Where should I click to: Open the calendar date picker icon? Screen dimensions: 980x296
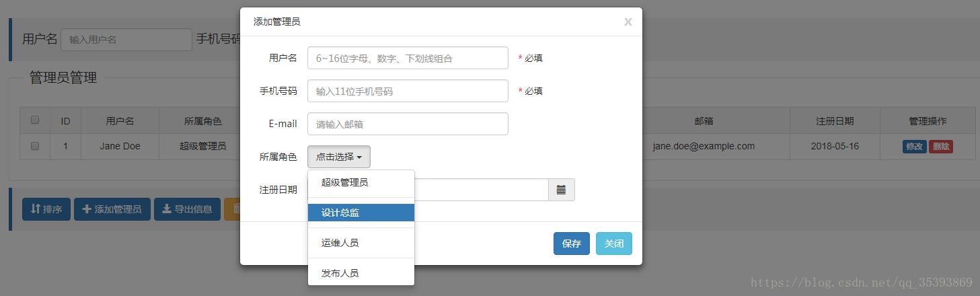point(561,190)
